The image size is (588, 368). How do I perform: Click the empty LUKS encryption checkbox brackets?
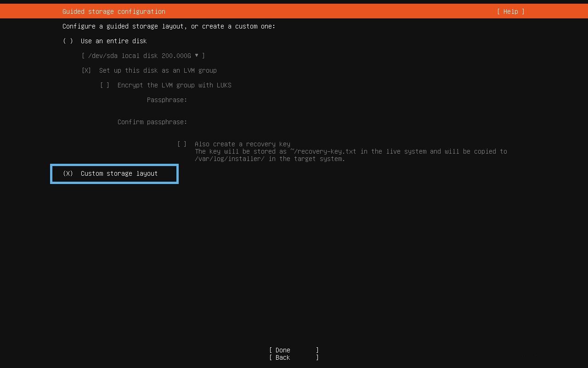pyautogui.click(x=105, y=85)
